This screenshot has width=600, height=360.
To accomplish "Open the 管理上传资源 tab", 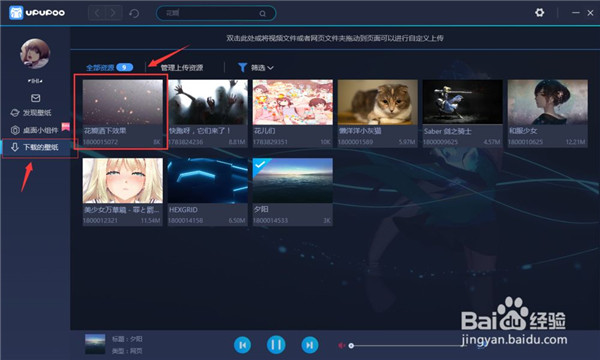I will [182, 68].
